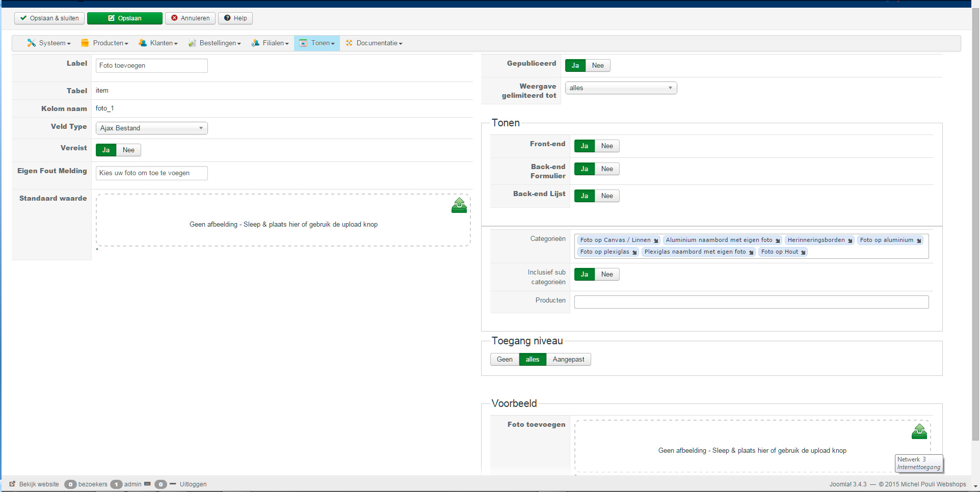Click the Klanten menu people icon
The height and width of the screenshot is (492, 980).
tap(143, 43)
